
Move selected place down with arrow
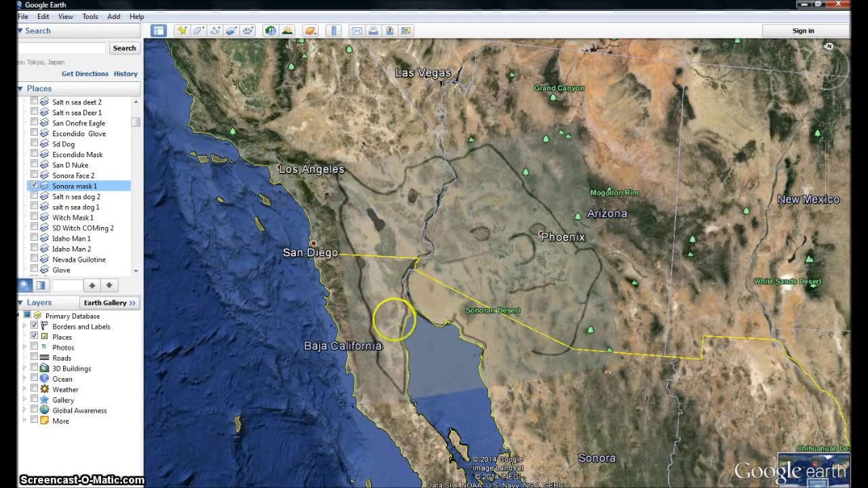pos(108,285)
